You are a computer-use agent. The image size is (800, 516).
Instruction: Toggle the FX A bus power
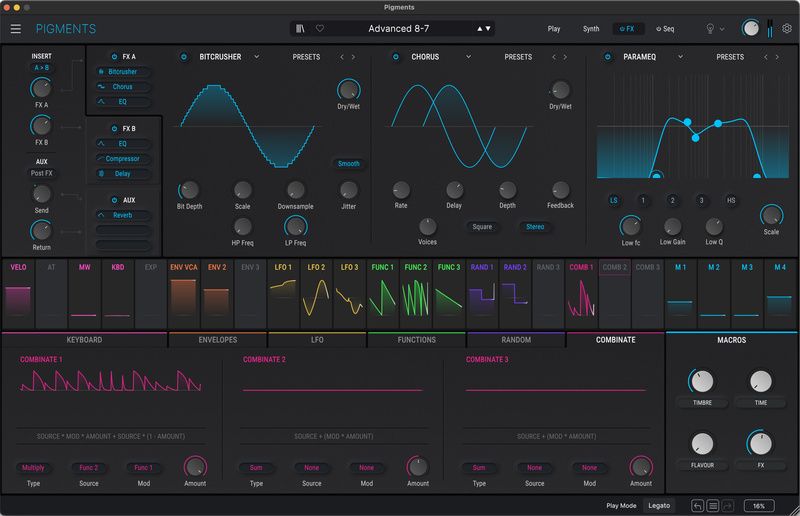tap(114, 57)
